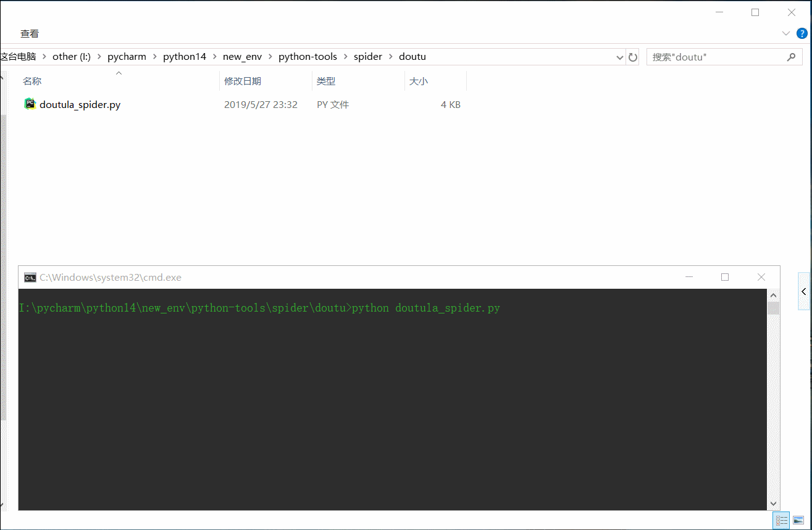Viewport: 812px width, 530px height.
Task: Sort files by 大小 column
Action: [419, 81]
